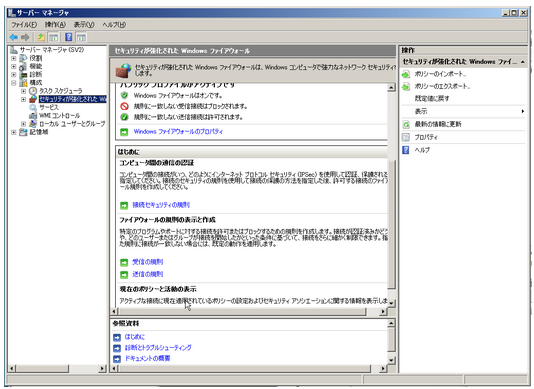Click the サービス gear icon
The image size is (534, 389).
coord(33,107)
